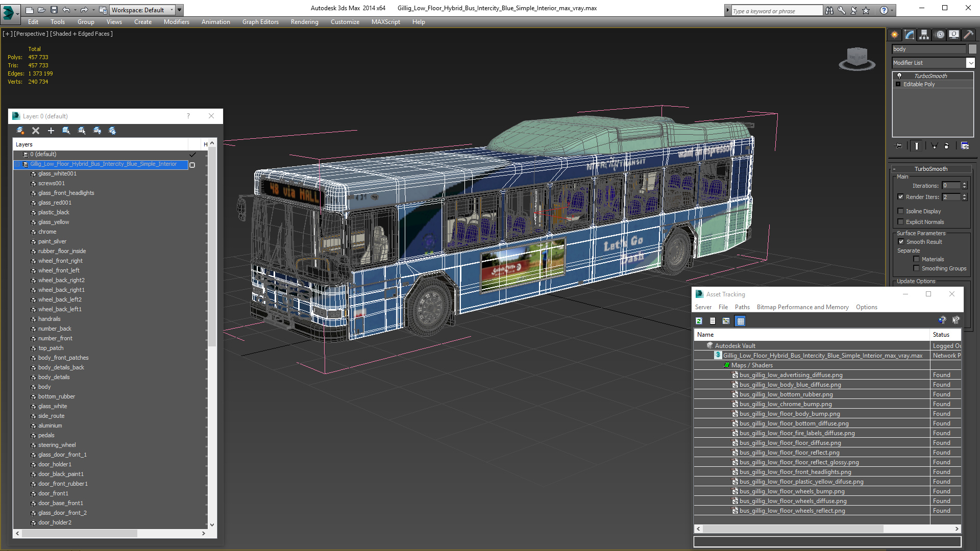Open the Motion command panel tab
The width and height of the screenshot is (980, 551).
click(x=940, y=35)
